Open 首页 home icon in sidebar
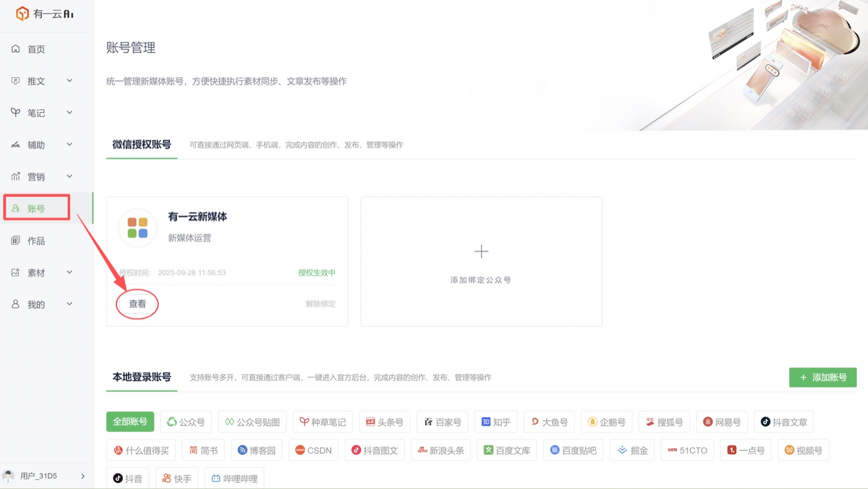This screenshot has height=489, width=868. pyautogui.click(x=16, y=49)
